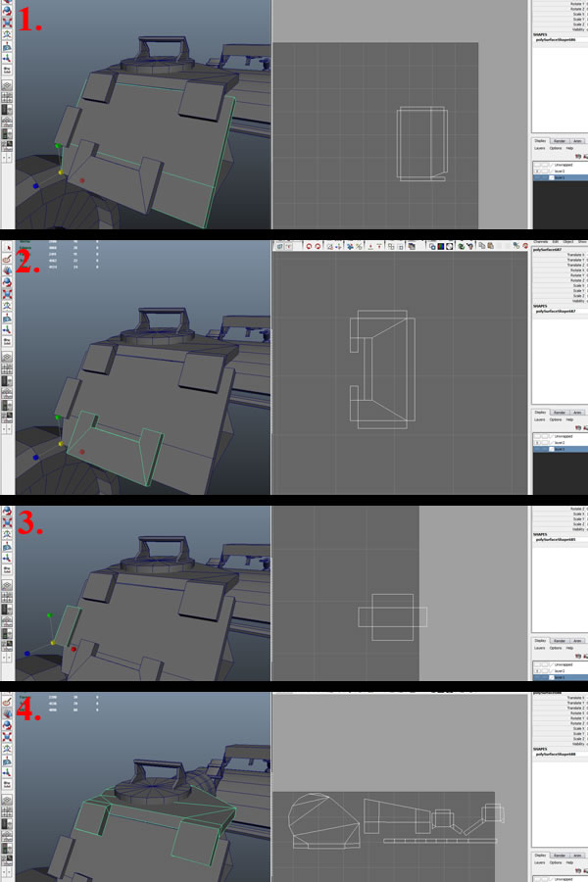This screenshot has width=588, height=882.
Task: Switch to four-view layout in screenshot 1
Action: click(x=7, y=98)
